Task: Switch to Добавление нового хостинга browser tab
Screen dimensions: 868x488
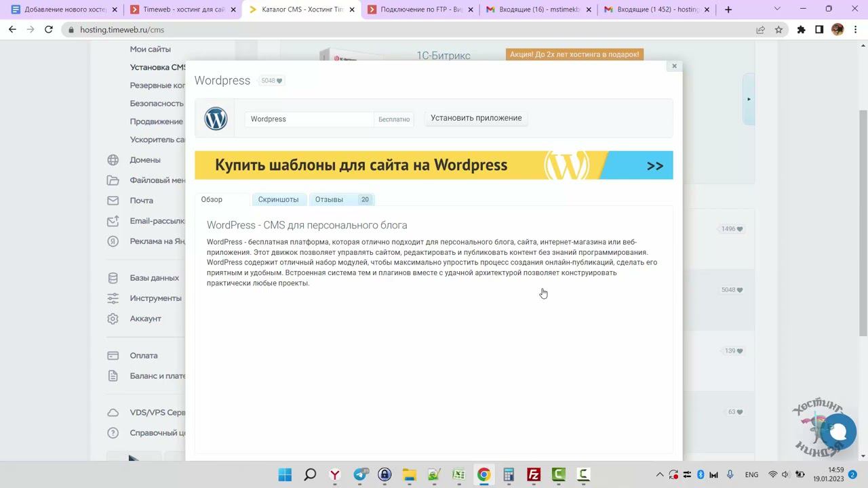Action: click(59, 9)
